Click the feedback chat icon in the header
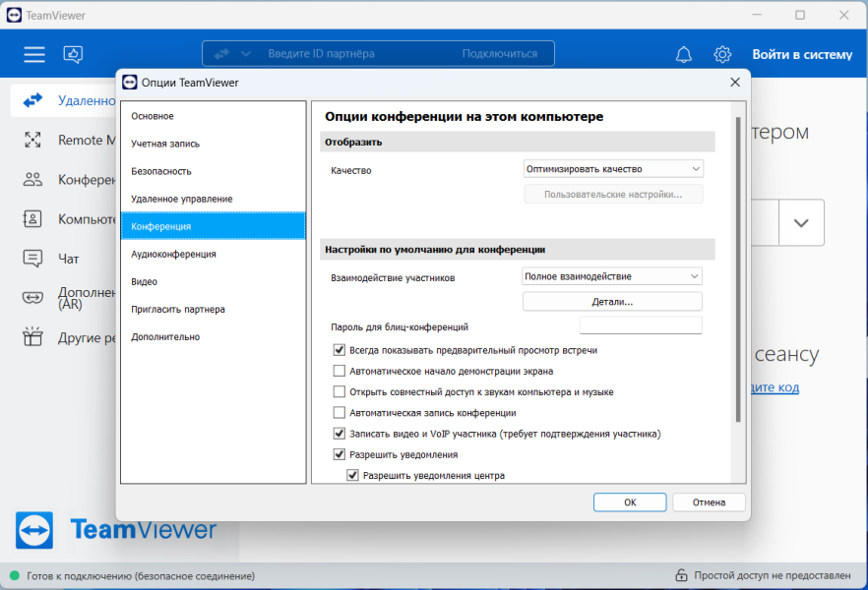This screenshot has height=590, width=868. [x=73, y=54]
